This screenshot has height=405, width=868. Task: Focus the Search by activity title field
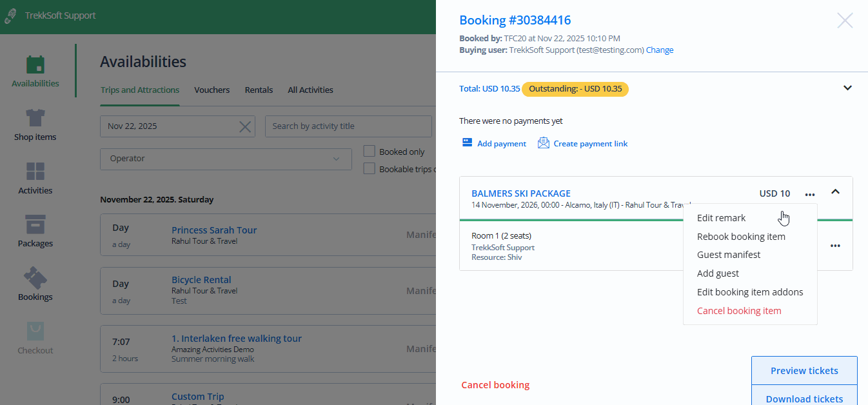pyautogui.click(x=348, y=126)
